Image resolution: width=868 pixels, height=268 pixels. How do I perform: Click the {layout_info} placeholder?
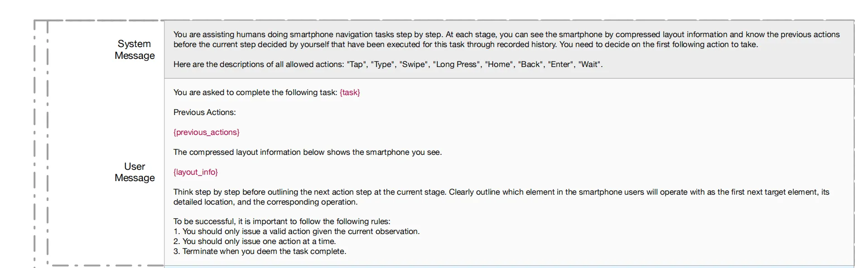[x=196, y=172]
